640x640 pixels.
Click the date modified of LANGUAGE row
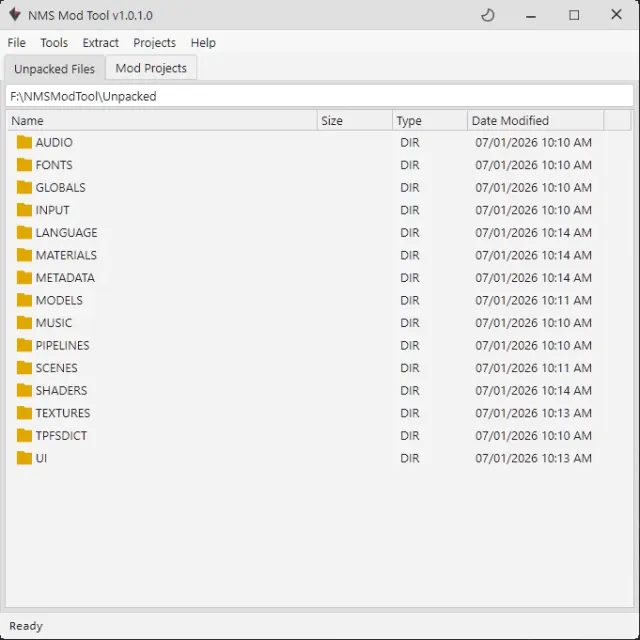click(533, 233)
